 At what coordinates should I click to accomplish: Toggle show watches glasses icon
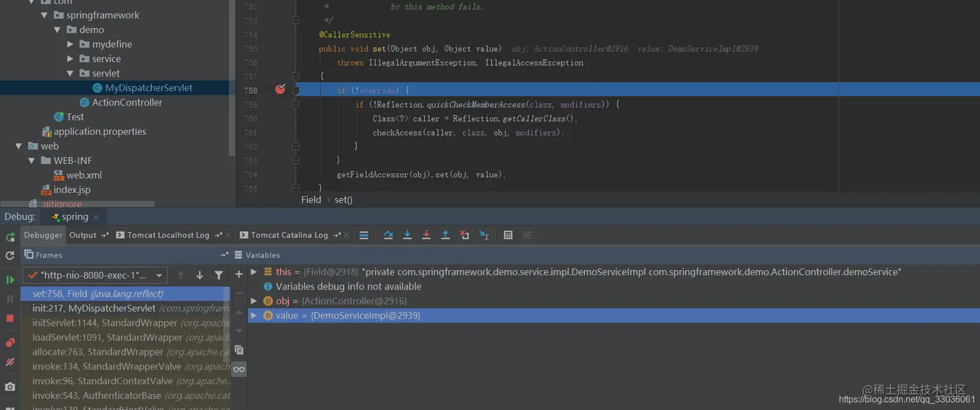239,369
